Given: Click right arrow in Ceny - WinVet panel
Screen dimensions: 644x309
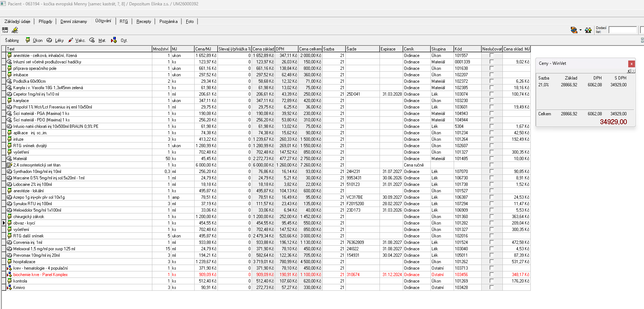Looking at the screenshot, I should (x=633, y=71).
